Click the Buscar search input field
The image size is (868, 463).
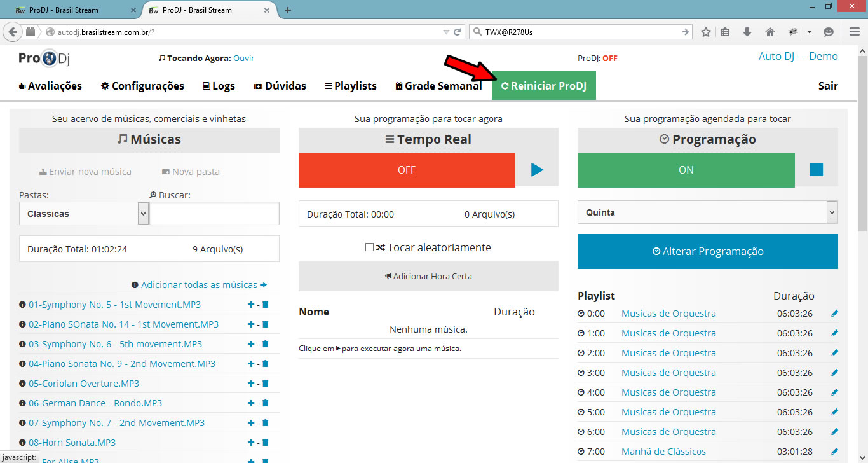pos(214,214)
